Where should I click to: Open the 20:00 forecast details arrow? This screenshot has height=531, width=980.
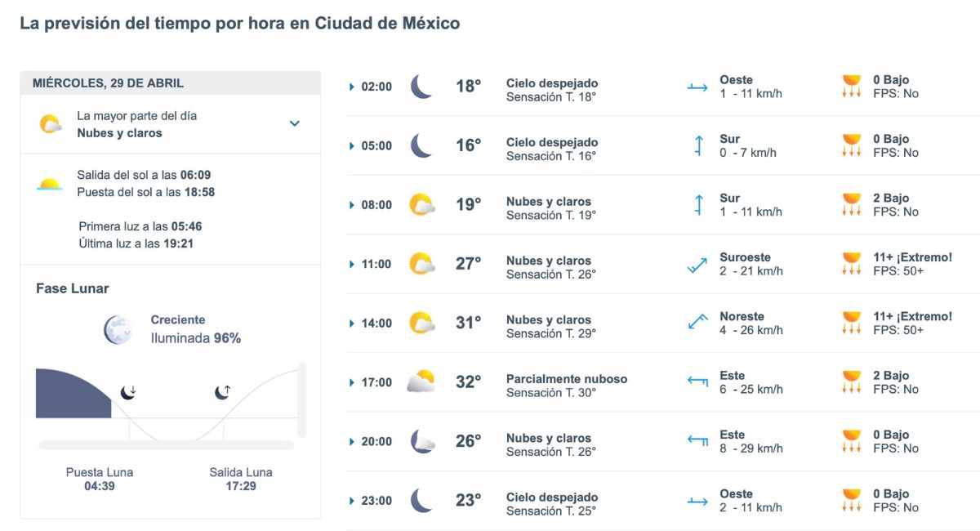tap(351, 441)
